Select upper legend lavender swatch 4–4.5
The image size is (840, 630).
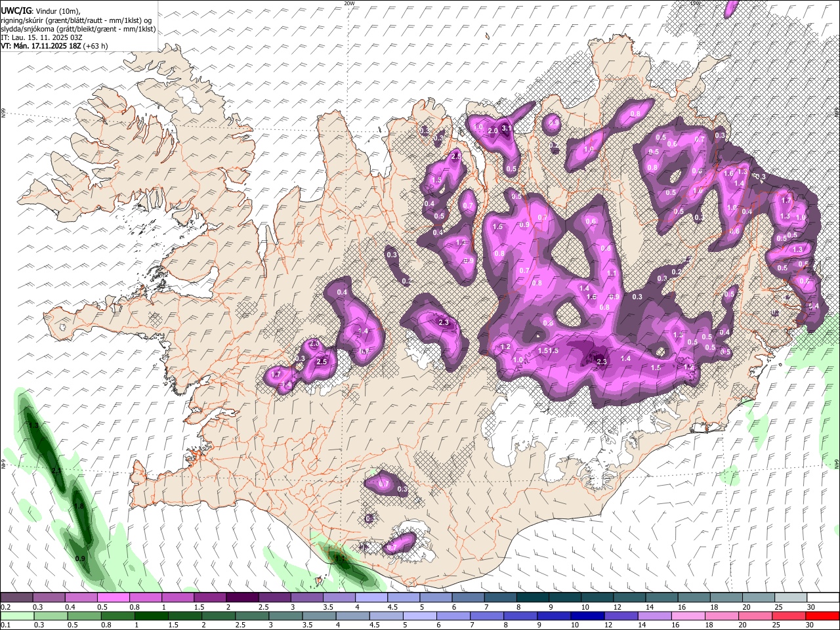click(x=371, y=597)
